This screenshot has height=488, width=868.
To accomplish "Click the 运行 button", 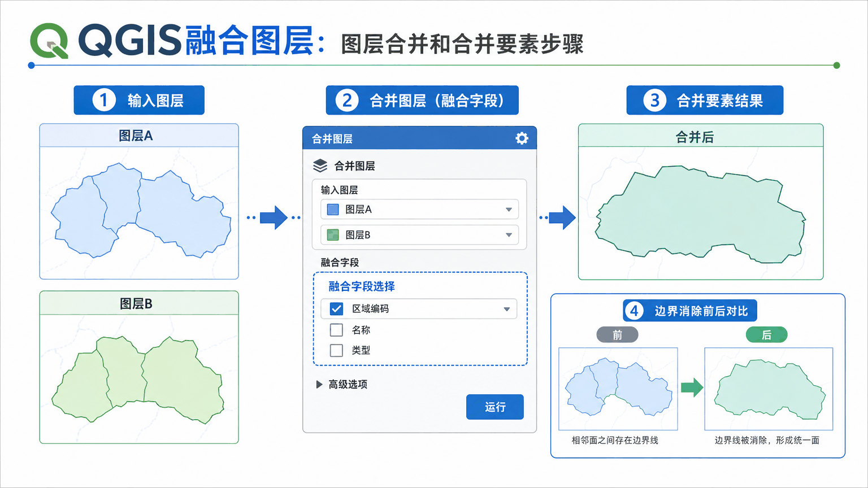I will pos(495,407).
